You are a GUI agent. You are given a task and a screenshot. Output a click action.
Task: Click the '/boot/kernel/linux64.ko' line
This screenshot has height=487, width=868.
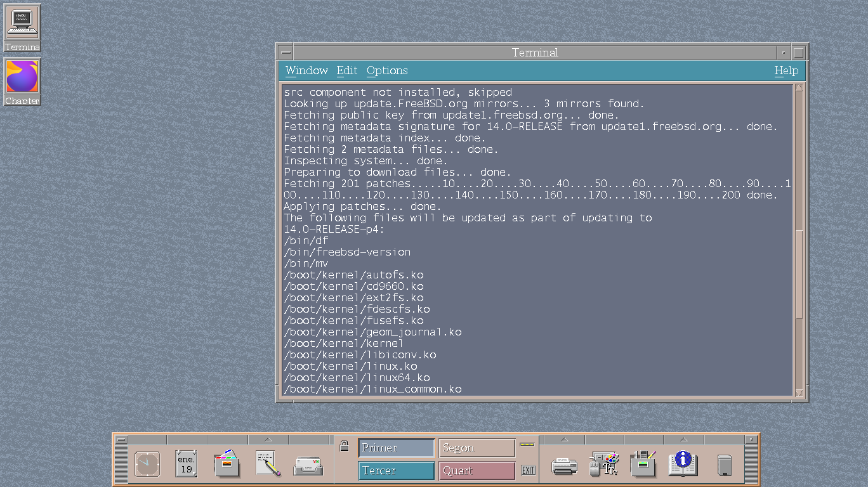coord(357,378)
